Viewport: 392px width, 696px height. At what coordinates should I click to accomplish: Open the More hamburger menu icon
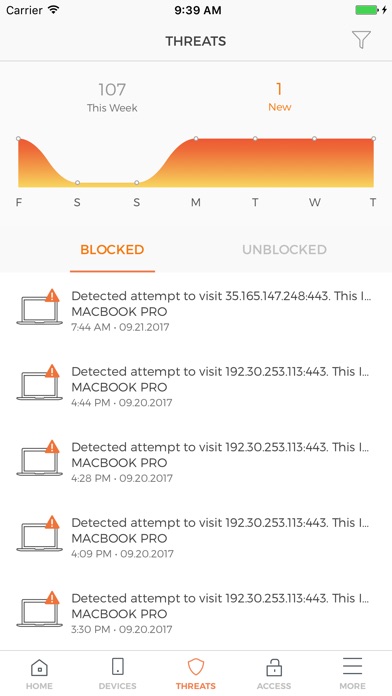click(352, 666)
